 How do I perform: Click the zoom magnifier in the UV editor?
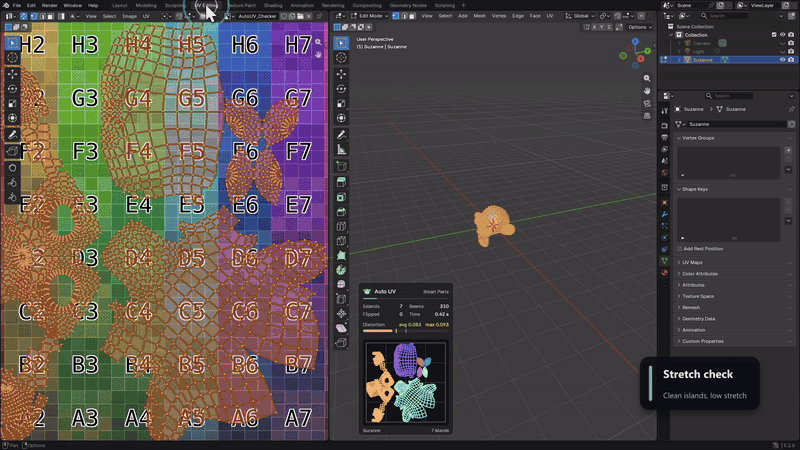(x=318, y=42)
